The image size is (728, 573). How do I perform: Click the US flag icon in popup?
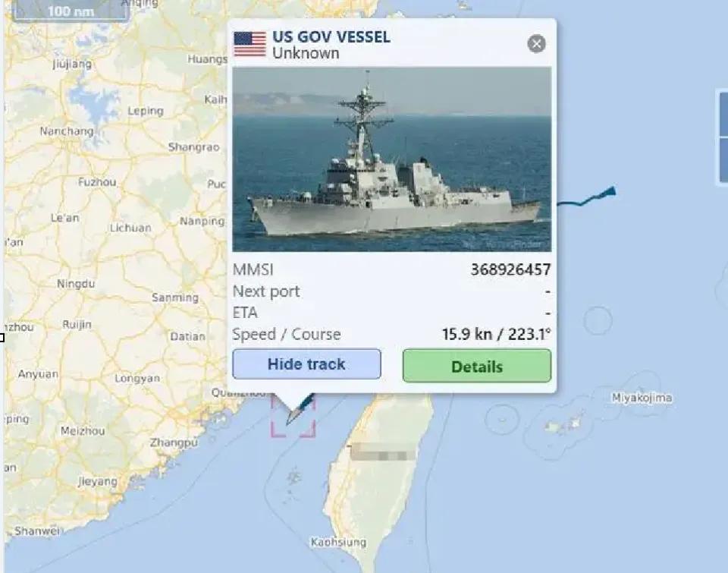(249, 44)
